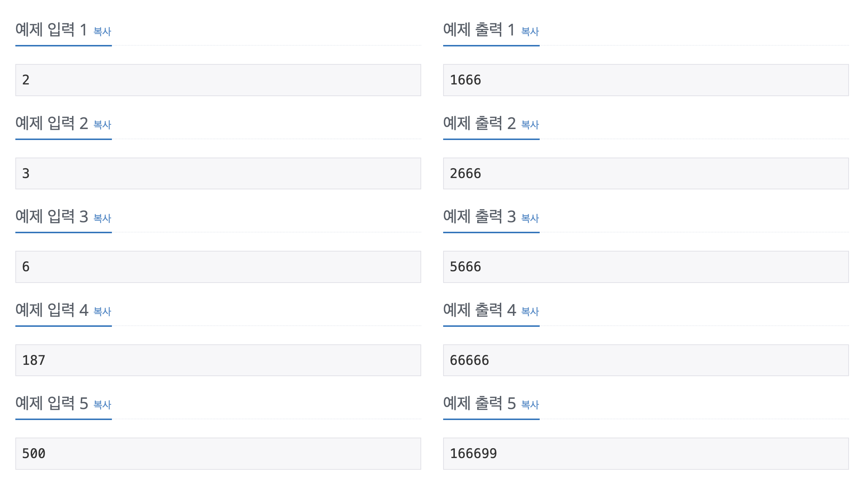This screenshot has width=868, height=484.
Task: Copy example output 1 via 복사 link
Action: [x=530, y=31]
